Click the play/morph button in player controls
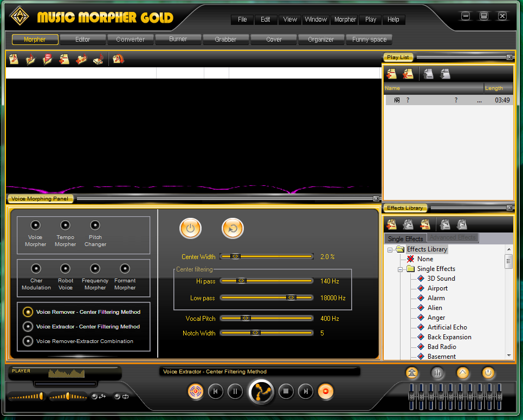Screen dimensions: 523x420 click(261, 392)
